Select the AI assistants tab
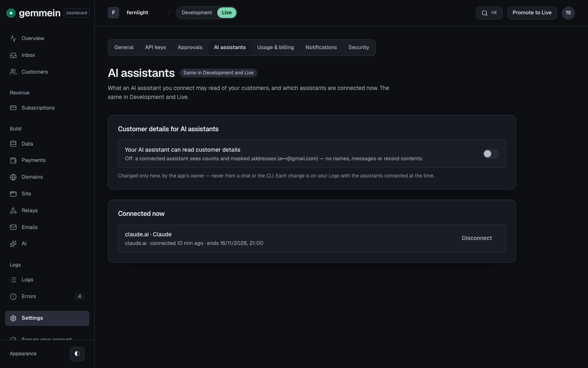The width and height of the screenshot is (588, 368). coord(230,47)
